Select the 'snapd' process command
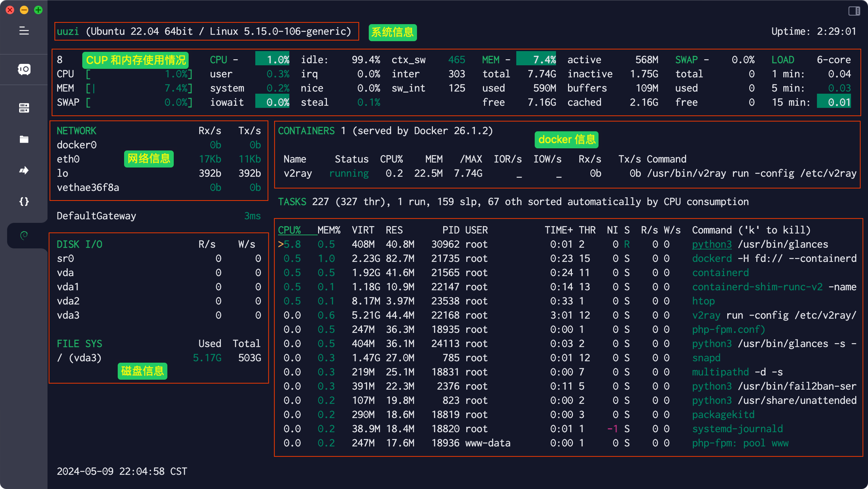This screenshot has height=489, width=868. coord(706,358)
